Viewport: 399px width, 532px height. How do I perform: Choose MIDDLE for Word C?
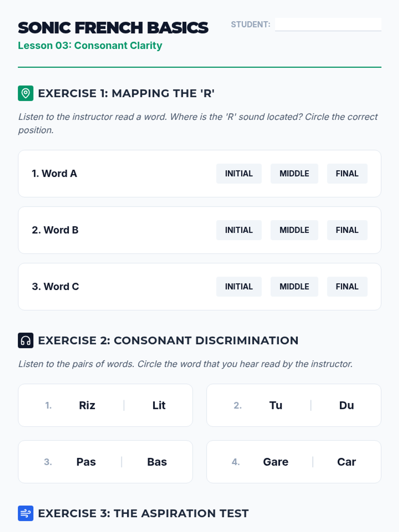click(294, 287)
